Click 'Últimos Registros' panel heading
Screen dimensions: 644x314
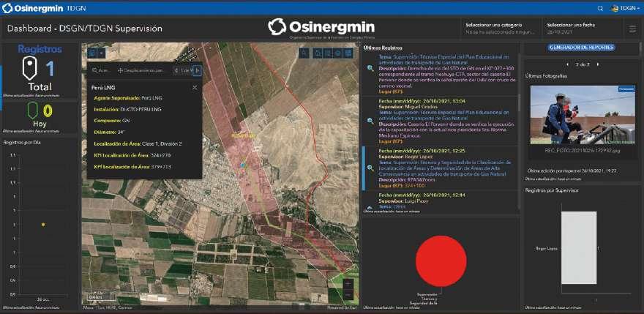(x=383, y=48)
